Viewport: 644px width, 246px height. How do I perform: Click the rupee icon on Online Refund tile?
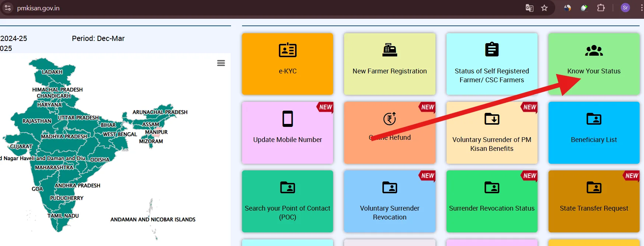pyautogui.click(x=389, y=118)
